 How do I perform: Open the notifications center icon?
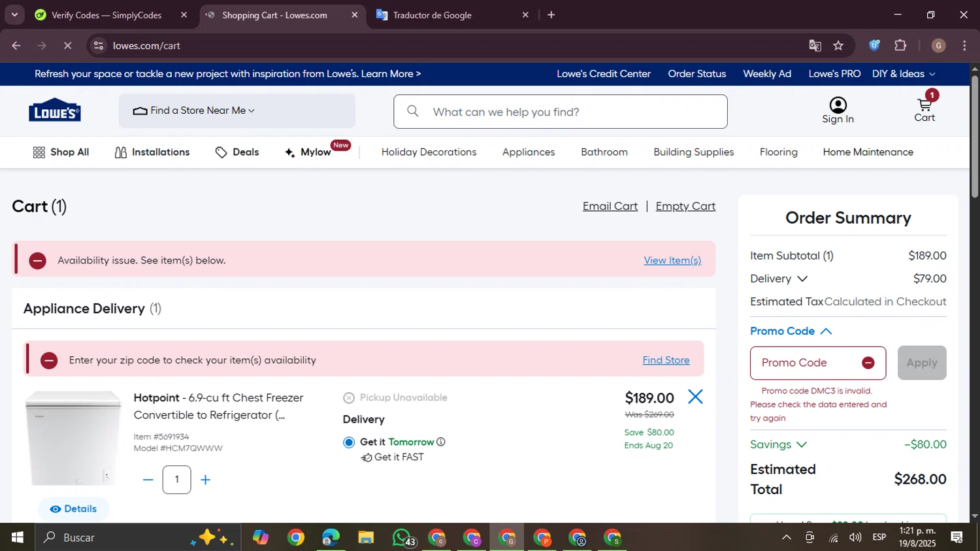[x=957, y=537]
